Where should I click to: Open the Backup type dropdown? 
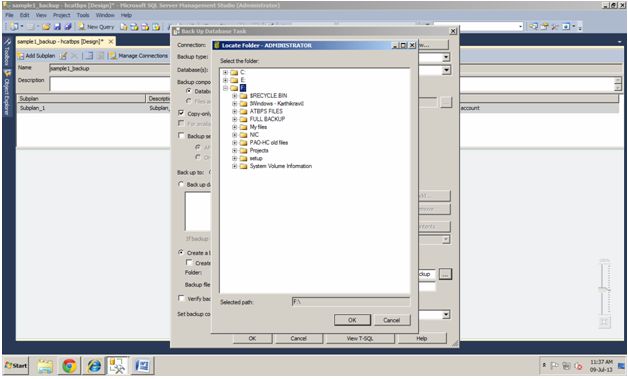(x=446, y=57)
